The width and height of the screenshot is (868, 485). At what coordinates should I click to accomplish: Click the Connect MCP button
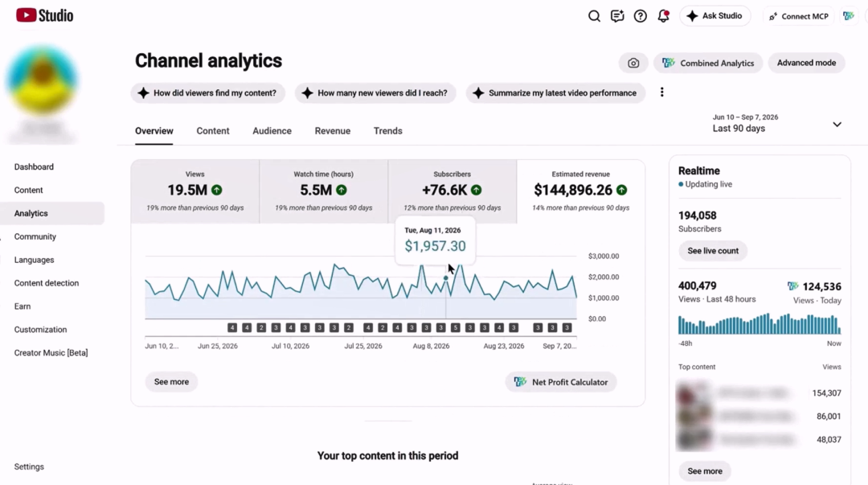[798, 16]
